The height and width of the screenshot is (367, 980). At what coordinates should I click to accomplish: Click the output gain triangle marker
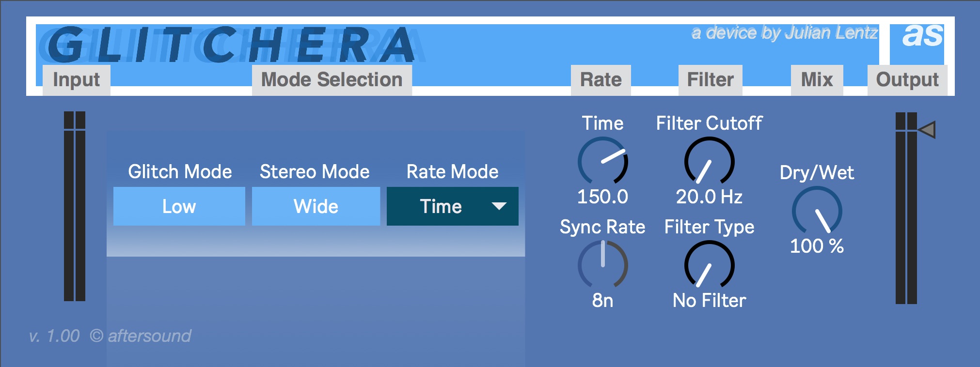pos(927,130)
